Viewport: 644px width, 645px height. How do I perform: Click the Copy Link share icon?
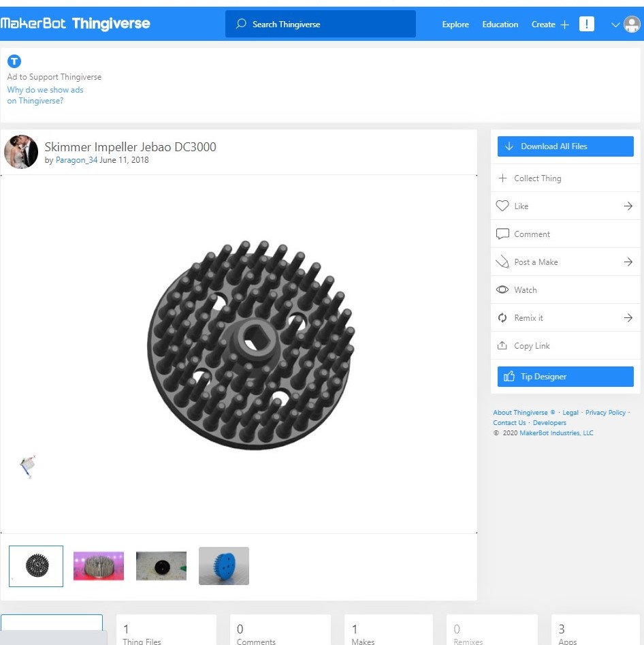click(502, 345)
